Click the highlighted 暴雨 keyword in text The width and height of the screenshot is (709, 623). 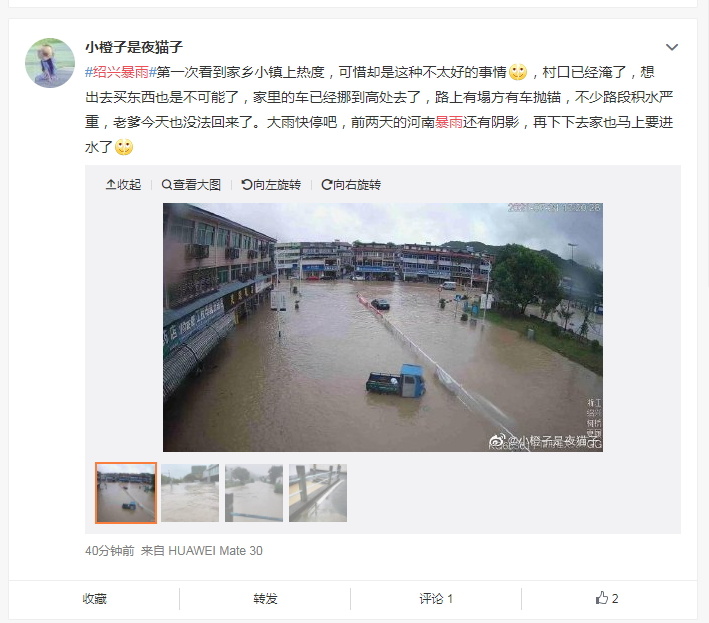coord(449,122)
